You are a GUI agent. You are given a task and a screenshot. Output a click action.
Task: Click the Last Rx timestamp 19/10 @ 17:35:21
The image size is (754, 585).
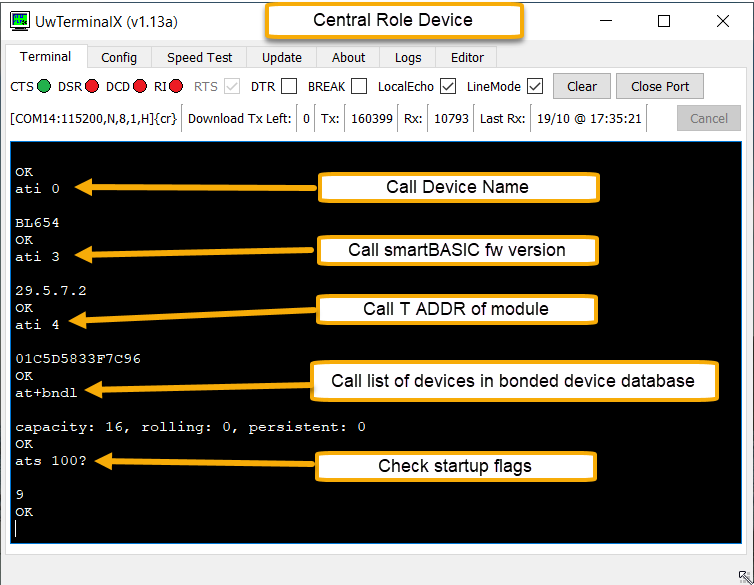tap(589, 119)
